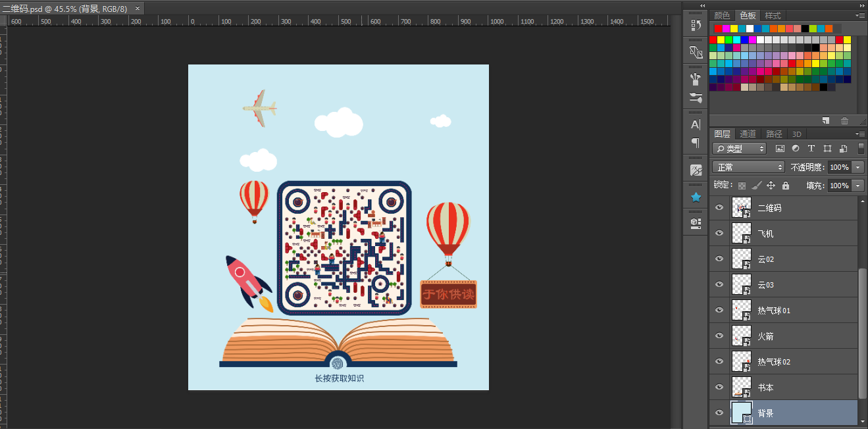This screenshot has height=429, width=868.
Task: Open the Paragraph panel icon
Action: coord(696,143)
